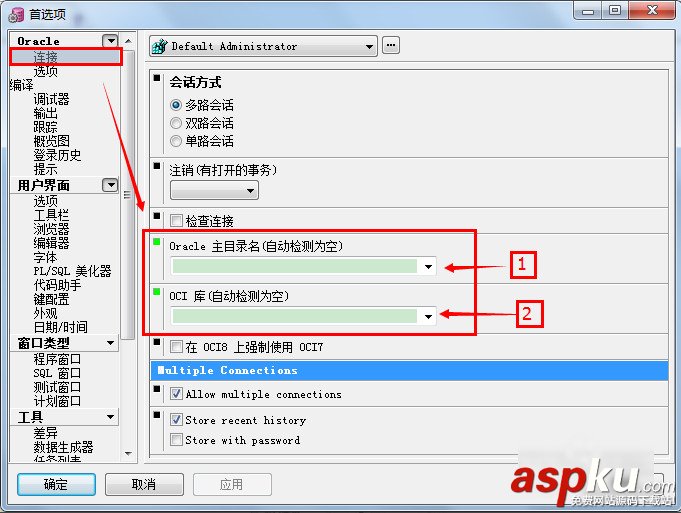Click the green marker beside OCI 库
This screenshot has height=513, width=681.
pos(157,291)
